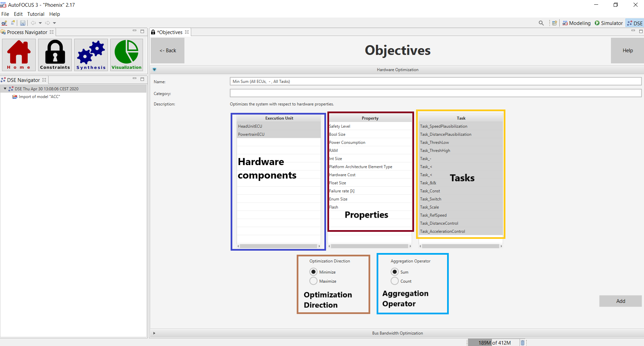Open the Synthesis process step

click(x=91, y=55)
